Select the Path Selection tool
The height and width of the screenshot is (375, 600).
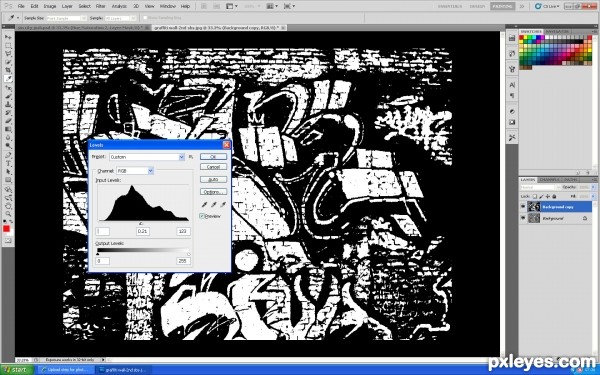pos(8,172)
